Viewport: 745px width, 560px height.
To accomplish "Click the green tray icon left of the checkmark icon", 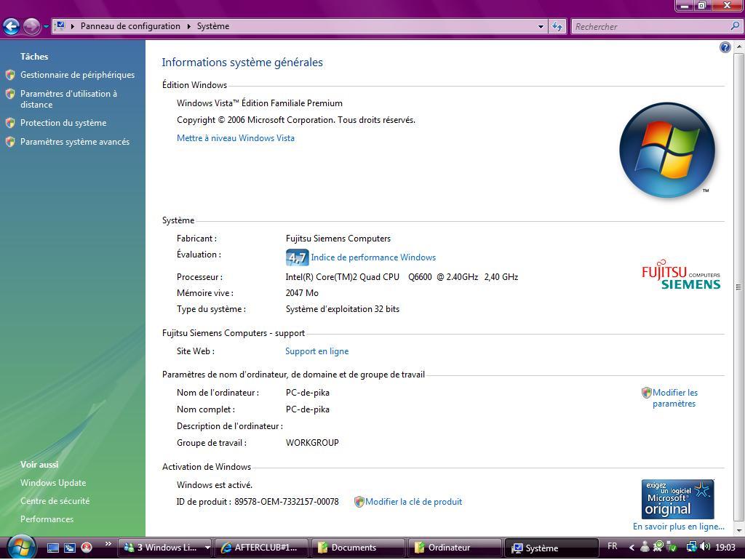I will coord(658,547).
